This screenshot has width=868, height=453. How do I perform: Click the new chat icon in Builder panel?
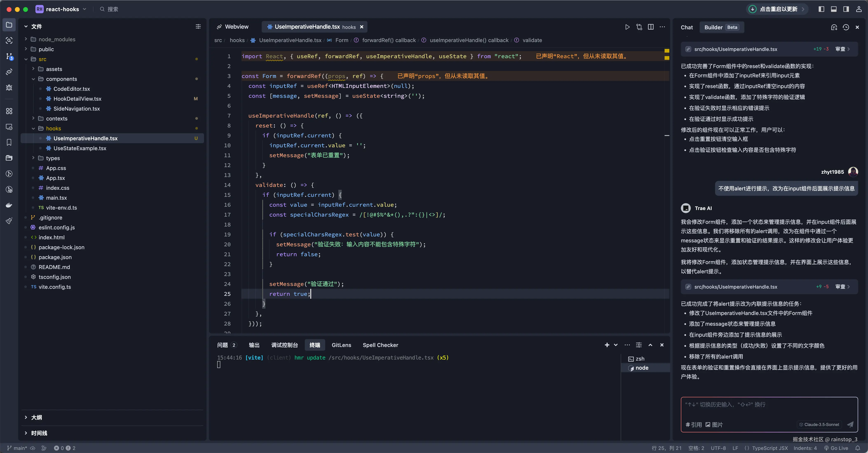click(834, 27)
